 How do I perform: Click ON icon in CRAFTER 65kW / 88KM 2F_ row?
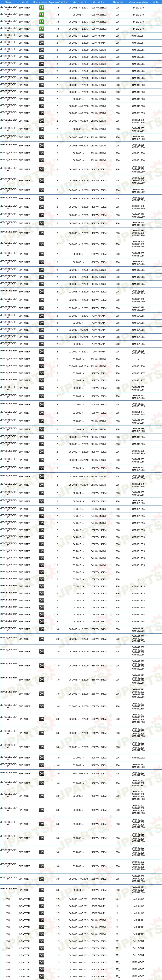[x=42, y=913]
